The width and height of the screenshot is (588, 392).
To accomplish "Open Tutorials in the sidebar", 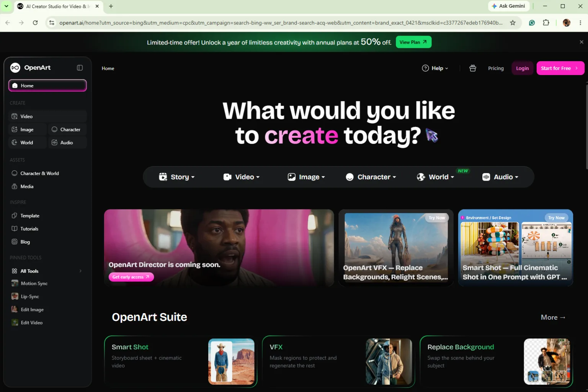I will point(47,229).
